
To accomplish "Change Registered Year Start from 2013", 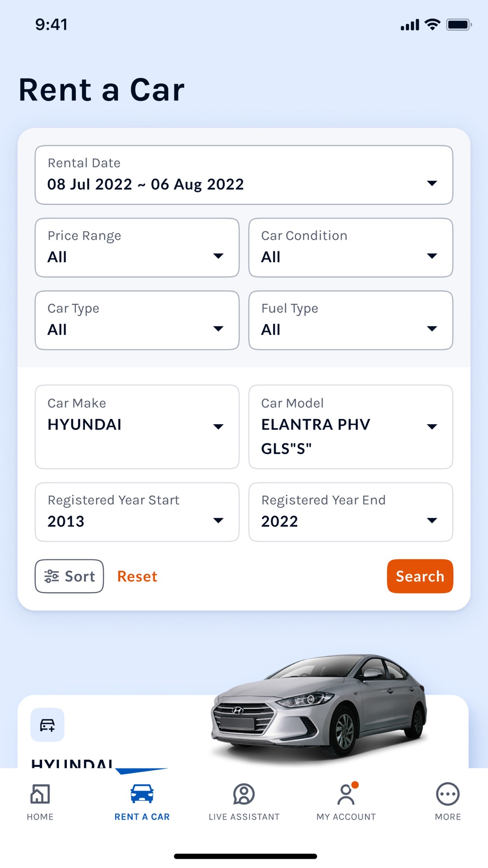I will [x=137, y=512].
